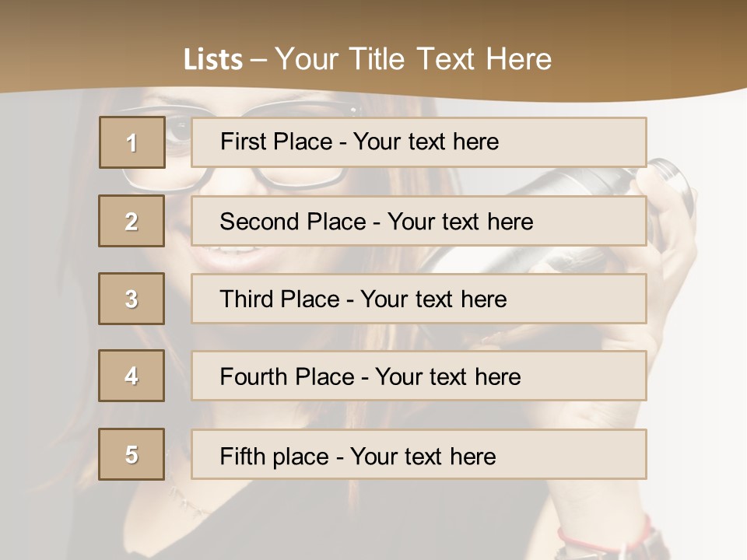The image size is (747, 560).
Task: Select the number 3 box
Action: (132, 299)
